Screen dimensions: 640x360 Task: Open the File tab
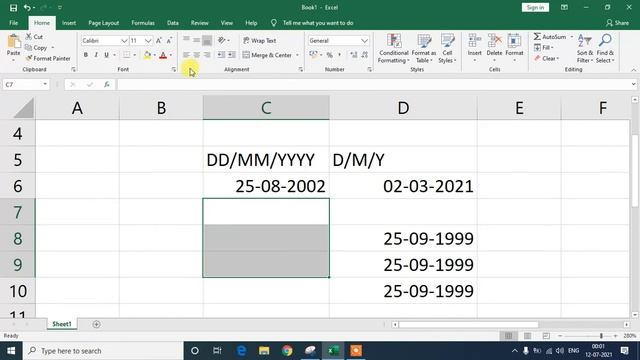click(x=13, y=23)
